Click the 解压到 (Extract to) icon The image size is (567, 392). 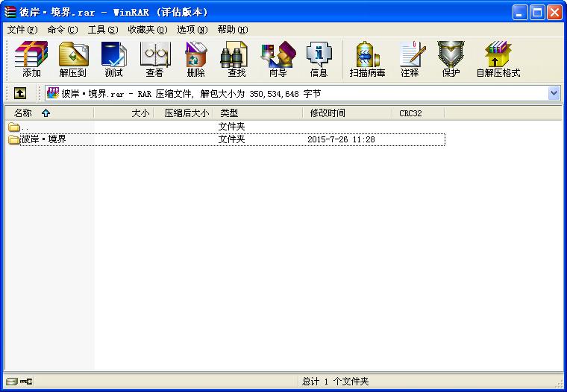click(73, 60)
